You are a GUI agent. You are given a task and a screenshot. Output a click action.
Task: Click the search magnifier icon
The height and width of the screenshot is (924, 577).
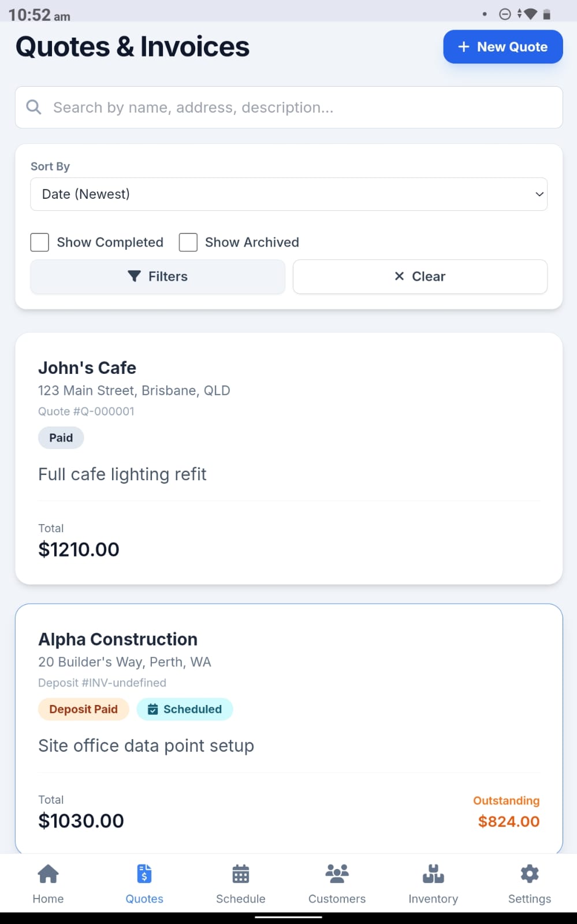(34, 107)
